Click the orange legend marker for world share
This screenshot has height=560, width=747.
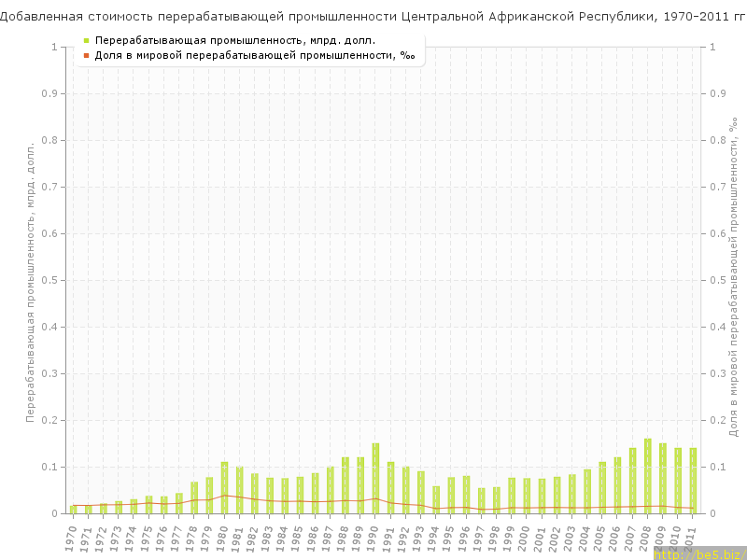[x=86, y=55]
